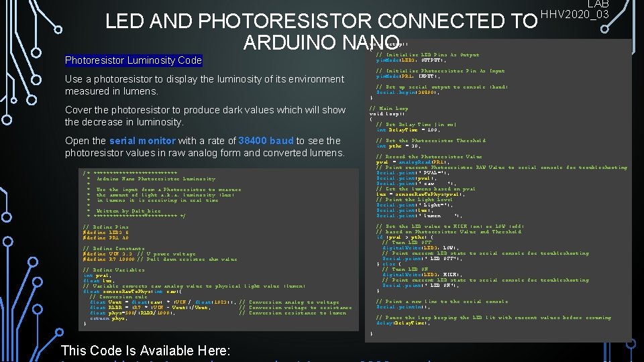This screenshot has height=362, width=644.
Task: Click the 'pval = analogRead' code line
Action: coord(413,162)
